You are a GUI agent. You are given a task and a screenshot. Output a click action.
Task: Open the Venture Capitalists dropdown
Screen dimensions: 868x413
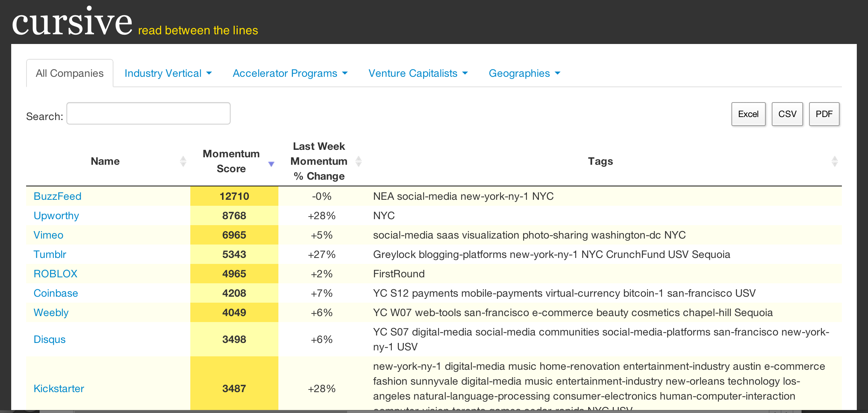418,73
